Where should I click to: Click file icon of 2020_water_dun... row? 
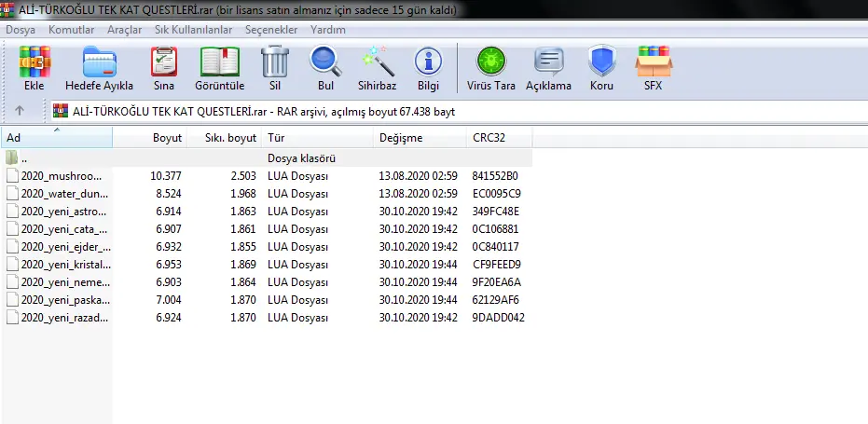tap(13, 194)
